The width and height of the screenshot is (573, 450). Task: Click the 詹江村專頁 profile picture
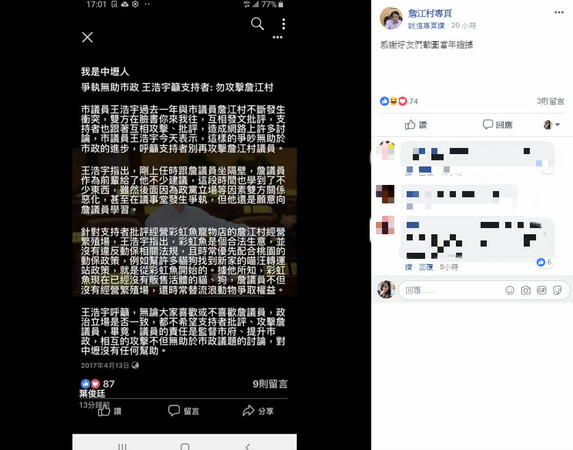pos(391,18)
